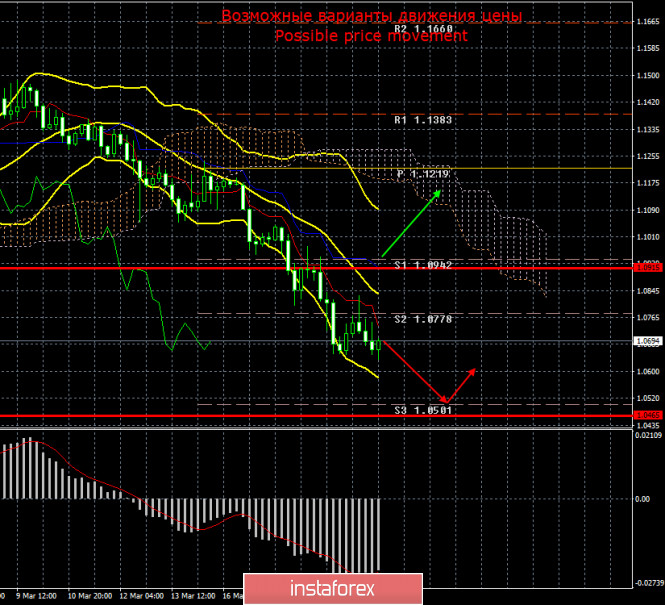Click the S3 1.0501 support label
The image size is (665, 605).
point(423,409)
